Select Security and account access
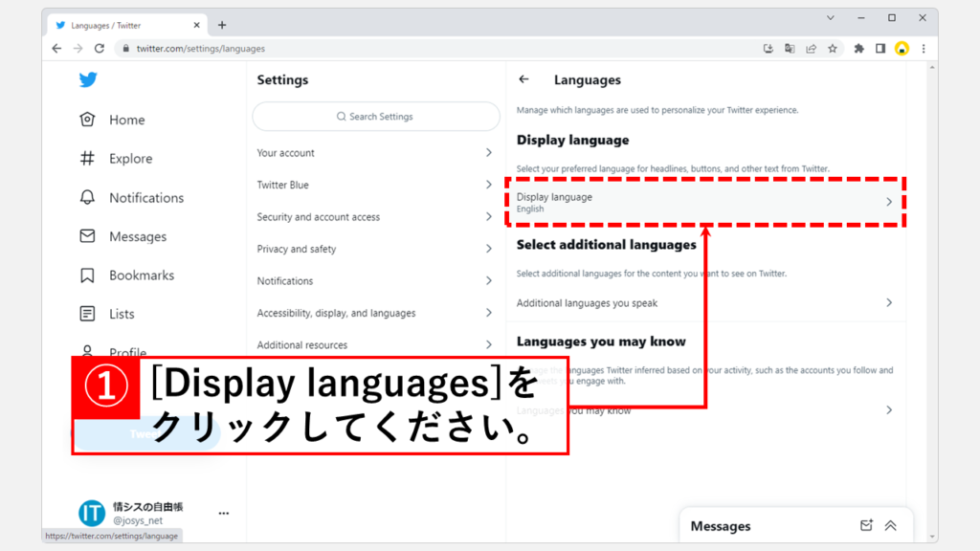The height and width of the screenshot is (551, 980). point(375,217)
